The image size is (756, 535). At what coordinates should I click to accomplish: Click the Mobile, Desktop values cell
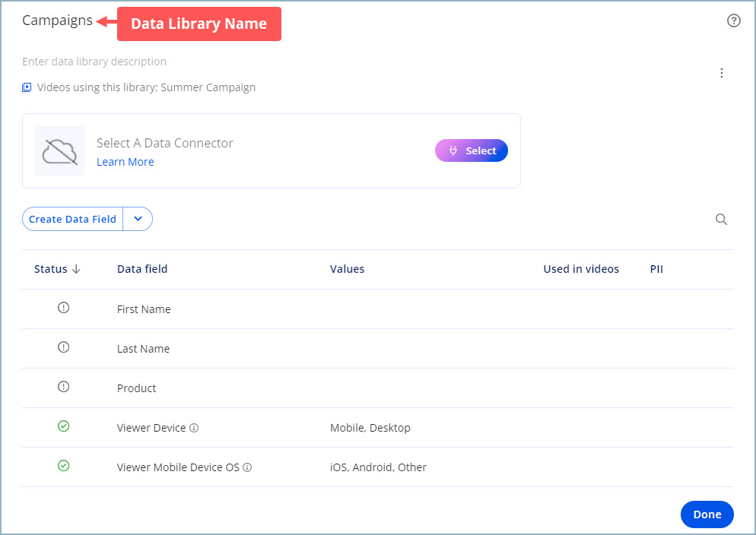(x=370, y=428)
